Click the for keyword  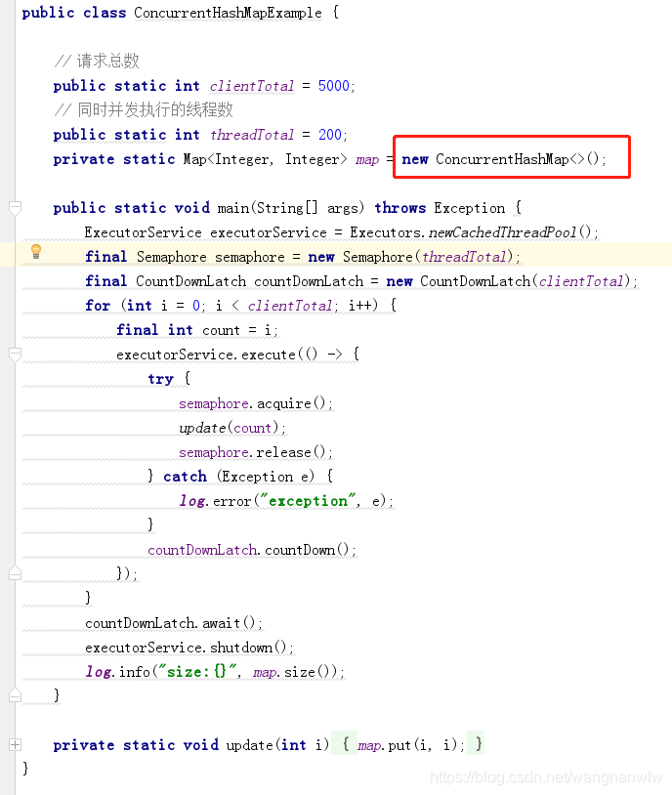click(98, 306)
